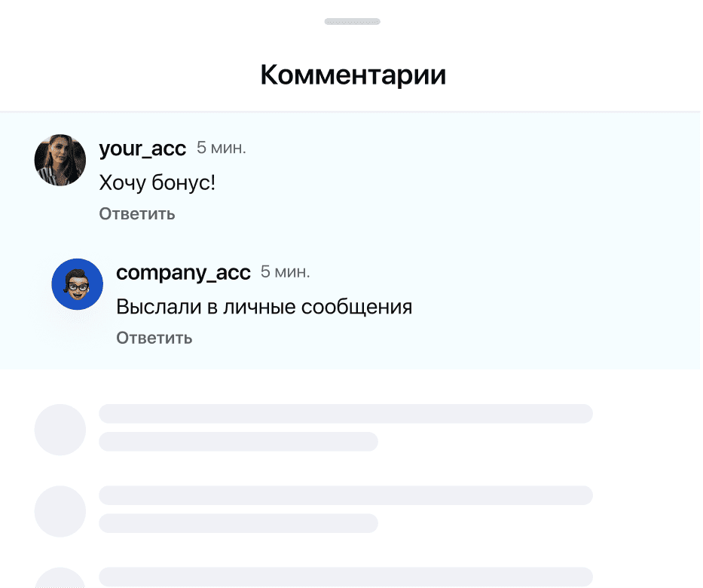Reply to company_acc comment via Ответить
The image size is (703, 588).
[154, 338]
